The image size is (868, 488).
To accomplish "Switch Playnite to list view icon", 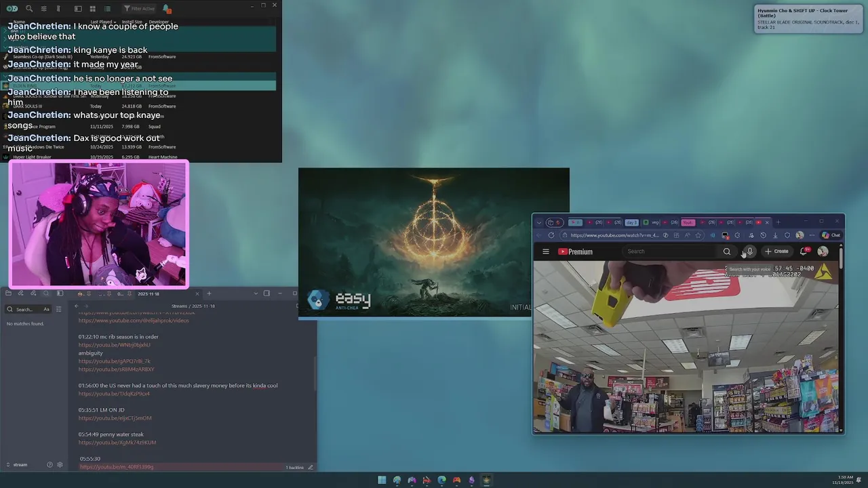I will pyautogui.click(x=107, y=9).
